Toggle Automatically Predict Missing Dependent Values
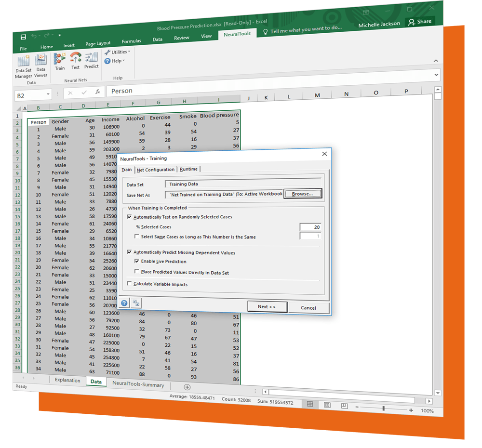 [x=129, y=252]
